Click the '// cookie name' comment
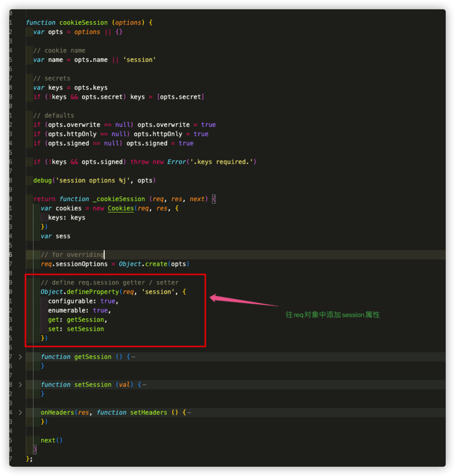The image size is (455, 476). [x=59, y=51]
